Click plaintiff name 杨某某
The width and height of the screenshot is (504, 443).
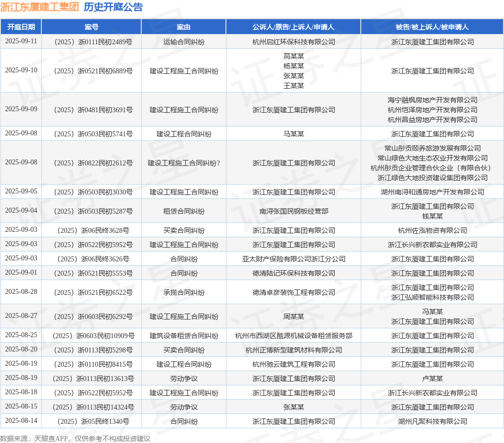(x=294, y=66)
